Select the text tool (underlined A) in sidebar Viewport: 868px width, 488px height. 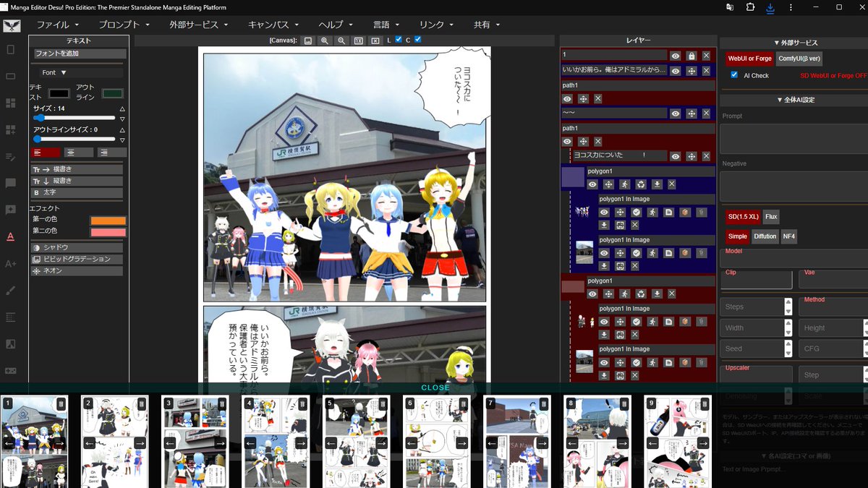[x=10, y=236]
